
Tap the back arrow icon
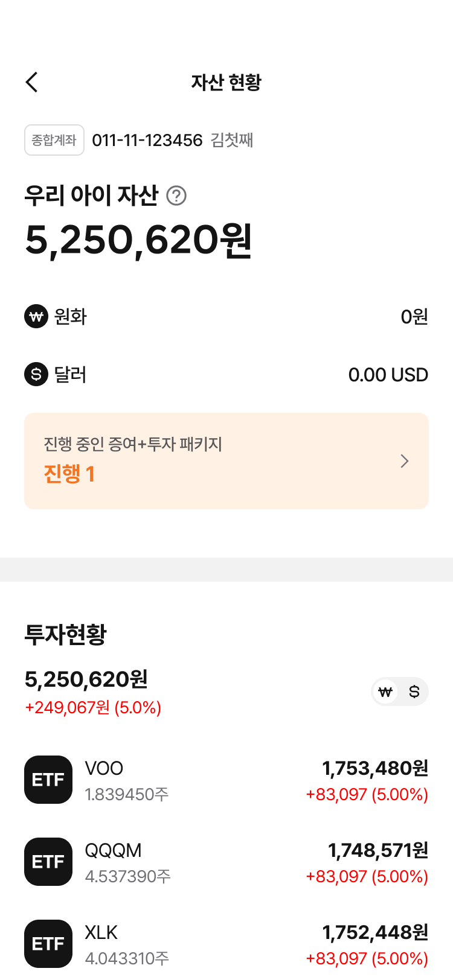tap(32, 82)
